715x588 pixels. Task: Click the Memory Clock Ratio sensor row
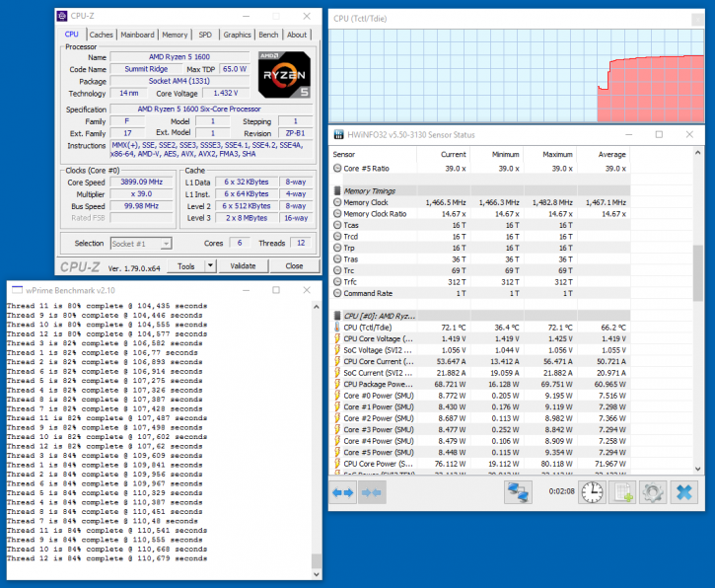point(480,214)
